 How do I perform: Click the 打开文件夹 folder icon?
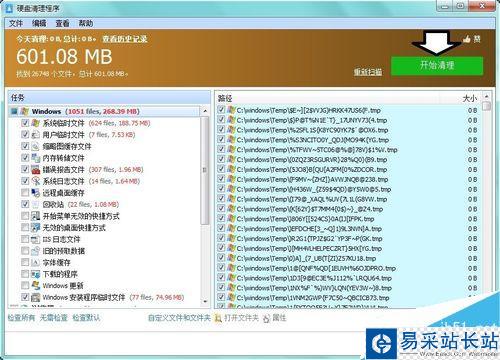pyautogui.click(x=218, y=318)
